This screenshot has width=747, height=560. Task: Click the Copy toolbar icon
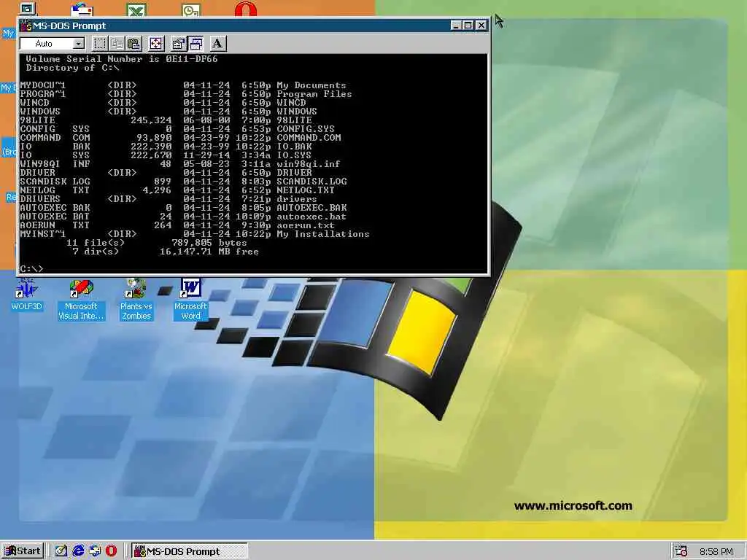(x=117, y=44)
